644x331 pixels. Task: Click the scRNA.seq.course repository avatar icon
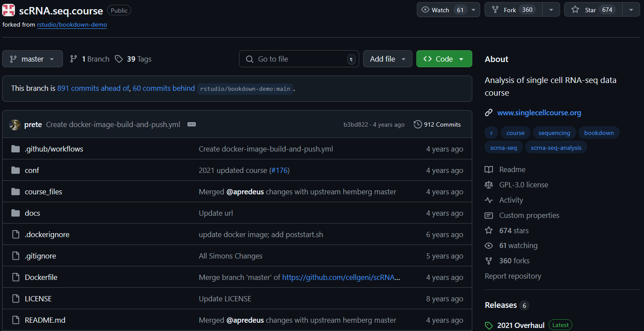(9, 10)
